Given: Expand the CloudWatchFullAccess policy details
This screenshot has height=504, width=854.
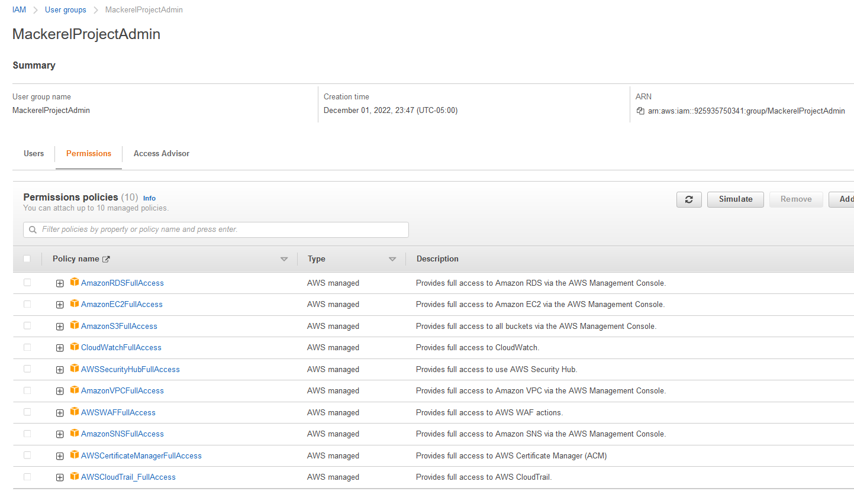Looking at the screenshot, I should (x=60, y=348).
